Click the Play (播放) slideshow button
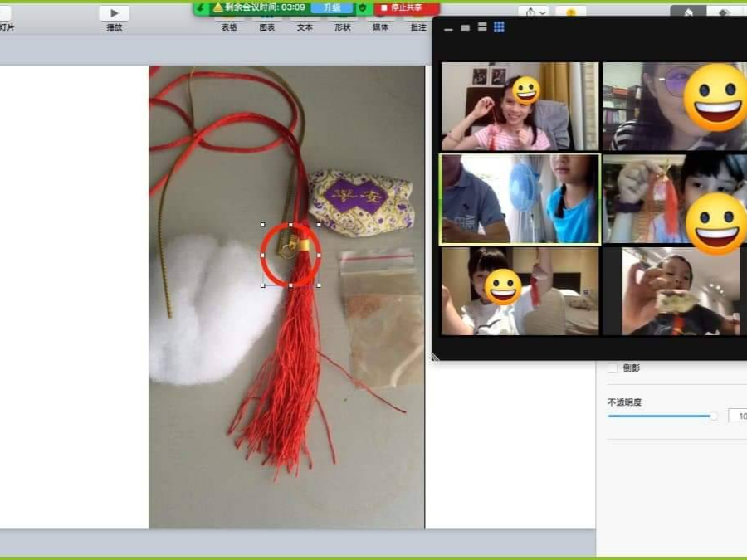The width and height of the screenshot is (747, 560). (115, 13)
